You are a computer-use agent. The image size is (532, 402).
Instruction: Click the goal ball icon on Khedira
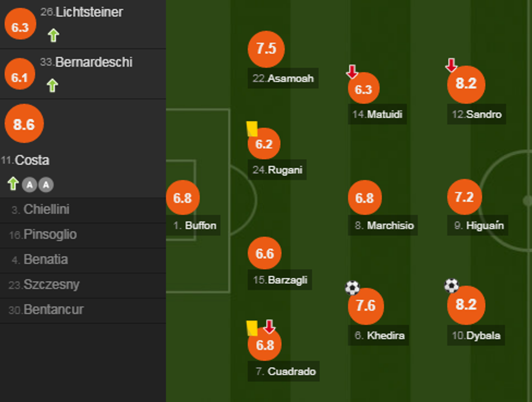tap(352, 288)
